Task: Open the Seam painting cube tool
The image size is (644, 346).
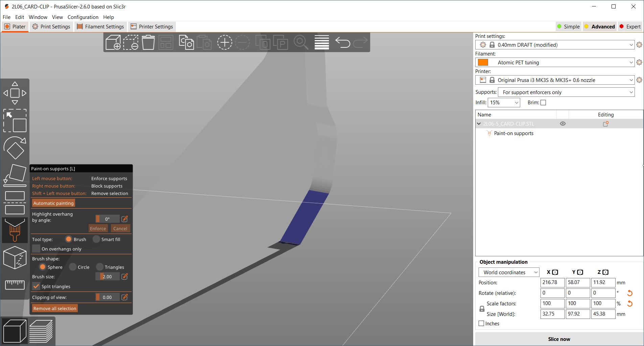Action: click(15, 258)
